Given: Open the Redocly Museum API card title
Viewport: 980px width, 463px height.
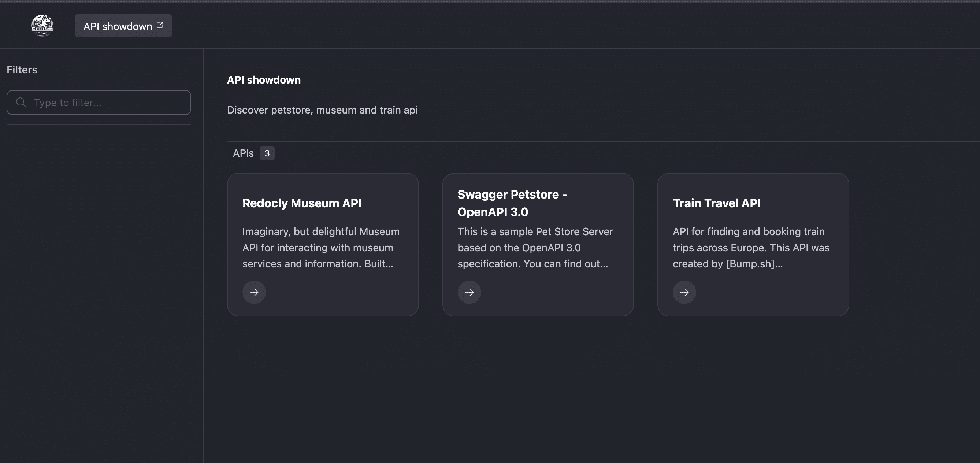Looking at the screenshot, I should (x=302, y=203).
